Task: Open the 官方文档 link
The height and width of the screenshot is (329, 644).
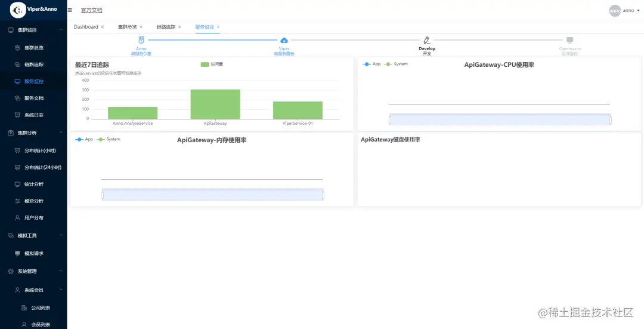Action: [92, 10]
